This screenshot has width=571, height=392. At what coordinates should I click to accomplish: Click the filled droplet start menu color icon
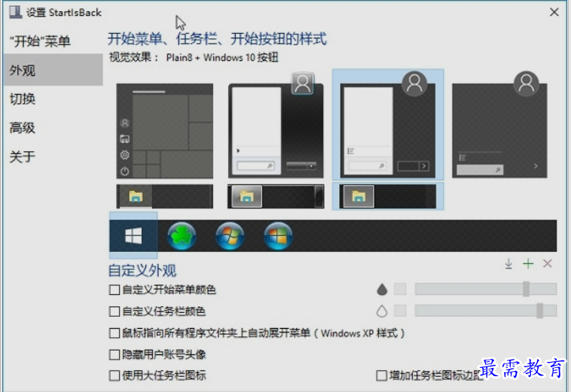pos(382,290)
